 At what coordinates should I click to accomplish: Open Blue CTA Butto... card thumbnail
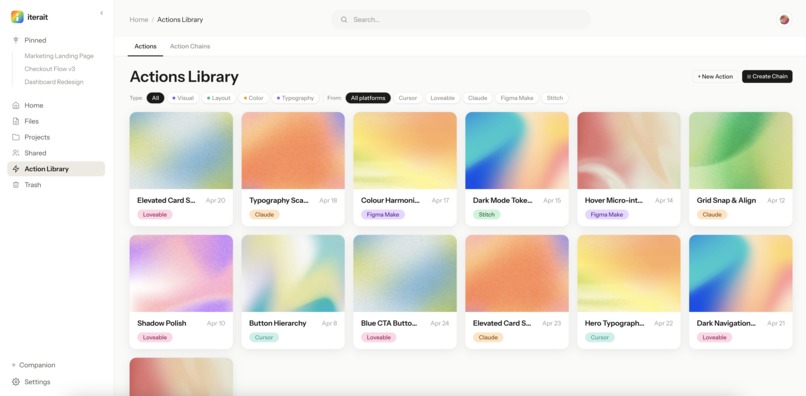pos(405,274)
